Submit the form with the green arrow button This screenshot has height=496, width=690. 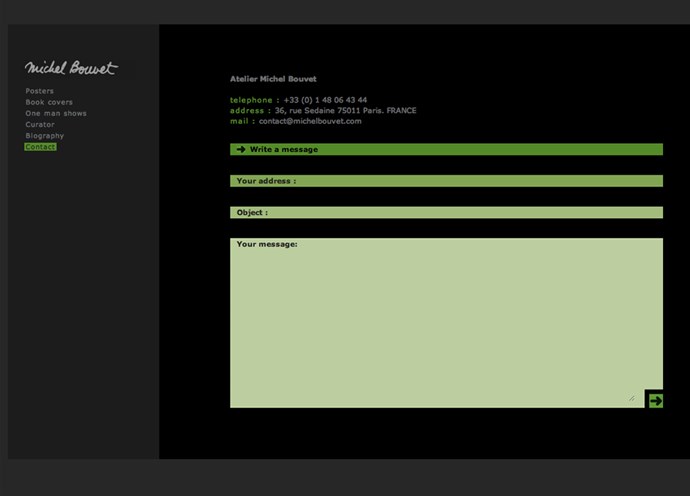[x=655, y=400]
